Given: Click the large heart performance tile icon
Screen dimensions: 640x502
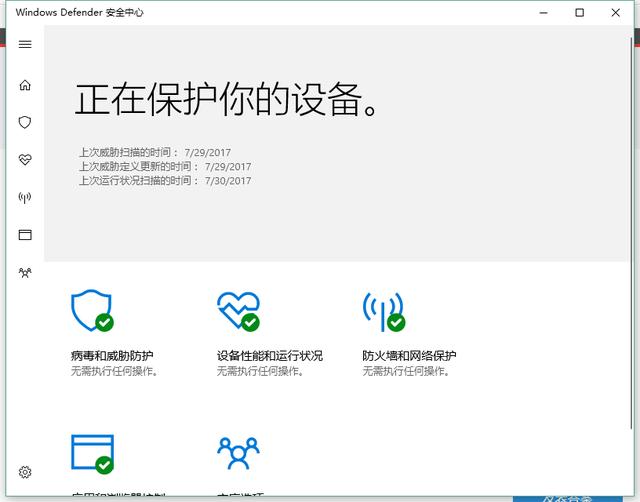Looking at the screenshot, I should [x=238, y=311].
